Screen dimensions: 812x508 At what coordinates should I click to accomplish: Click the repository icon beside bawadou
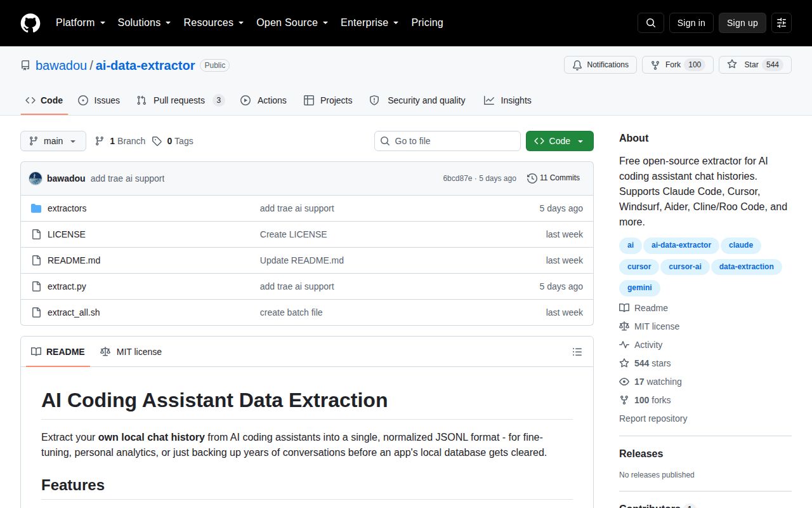pyautogui.click(x=25, y=65)
